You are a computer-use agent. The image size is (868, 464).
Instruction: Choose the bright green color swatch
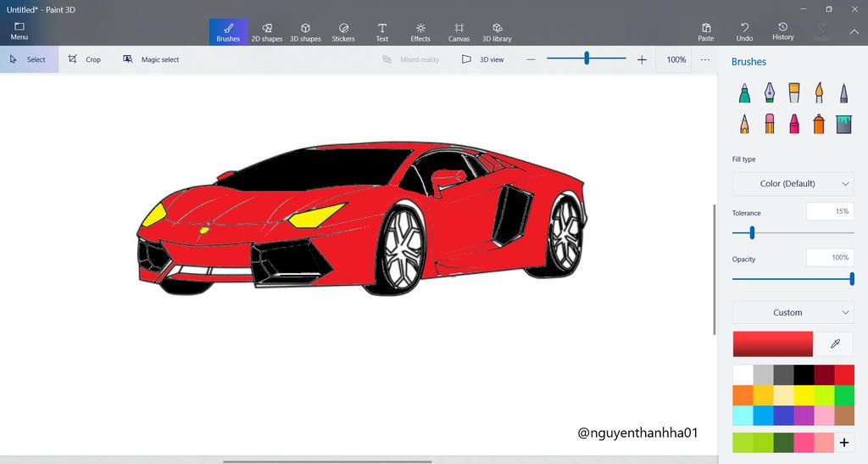click(x=844, y=395)
